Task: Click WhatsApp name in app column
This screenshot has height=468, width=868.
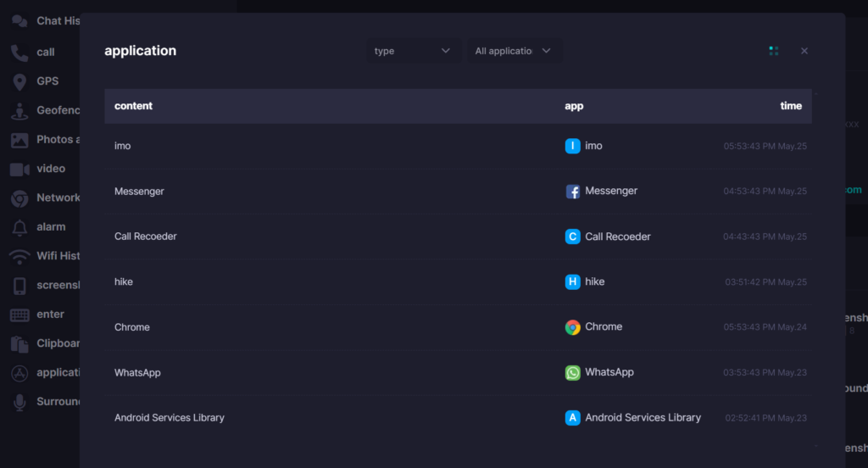Action: (x=609, y=372)
